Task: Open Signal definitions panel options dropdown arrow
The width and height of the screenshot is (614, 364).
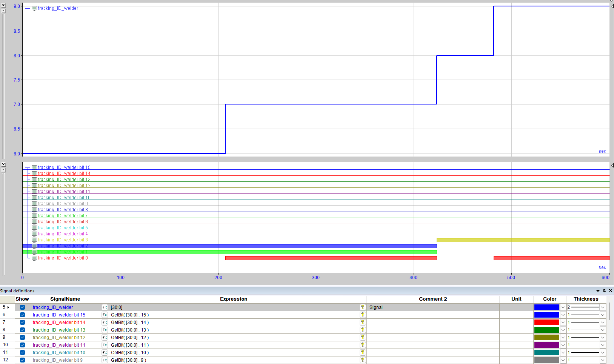Action: (598, 291)
